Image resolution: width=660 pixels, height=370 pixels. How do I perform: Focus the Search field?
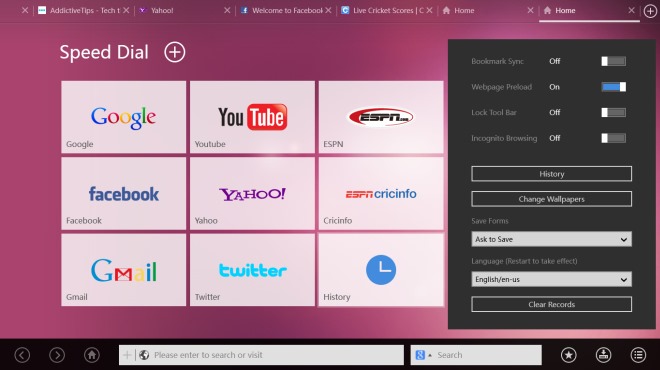pos(476,355)
